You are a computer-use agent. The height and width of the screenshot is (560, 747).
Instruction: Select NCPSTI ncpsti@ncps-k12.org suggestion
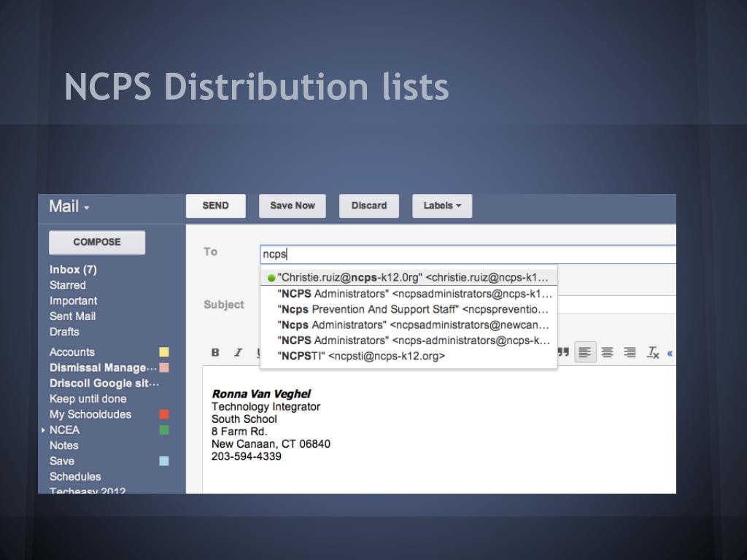coord(409,356)
